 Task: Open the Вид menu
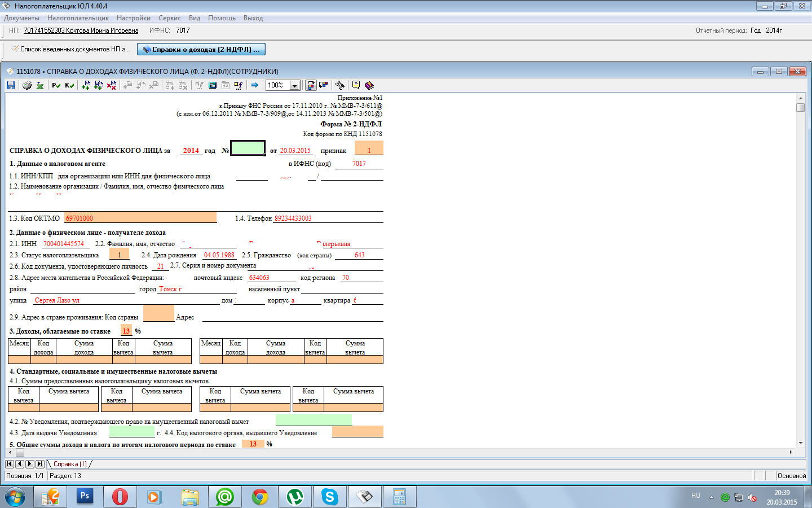click(x=195, y=18)
